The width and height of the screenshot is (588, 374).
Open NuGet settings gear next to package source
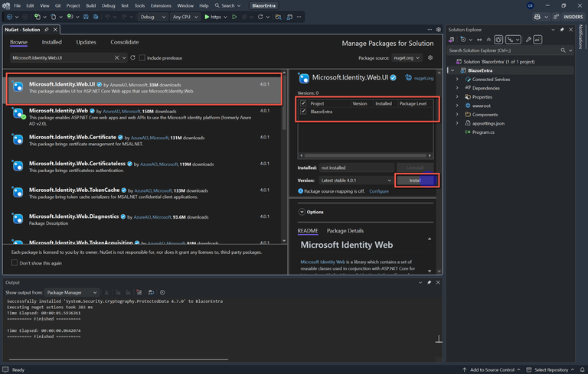(430, 57)
